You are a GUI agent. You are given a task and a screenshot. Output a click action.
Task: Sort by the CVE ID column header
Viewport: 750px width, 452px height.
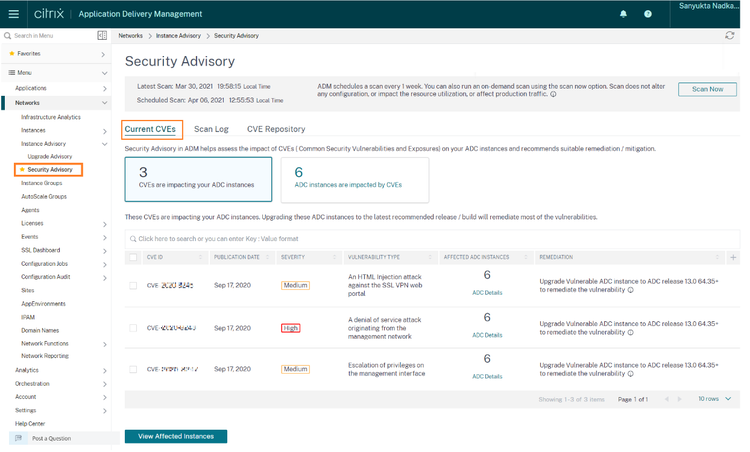click(174, 257)
